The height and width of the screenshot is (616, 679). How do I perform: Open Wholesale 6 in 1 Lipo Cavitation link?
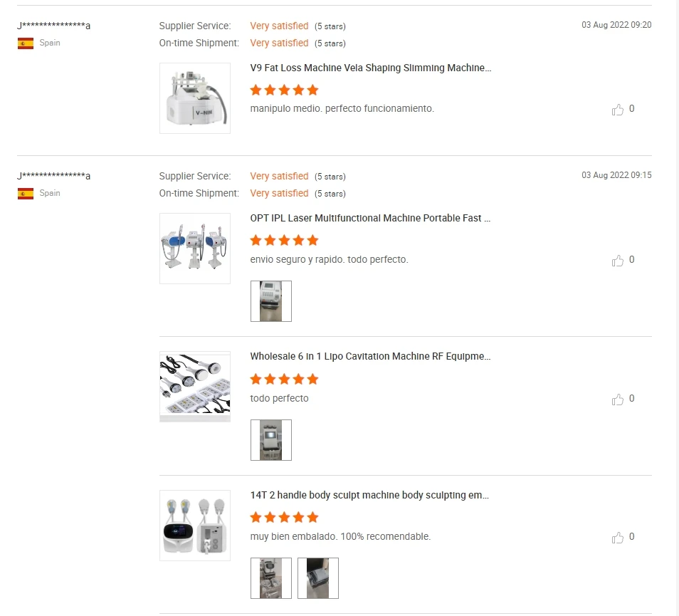371,357
